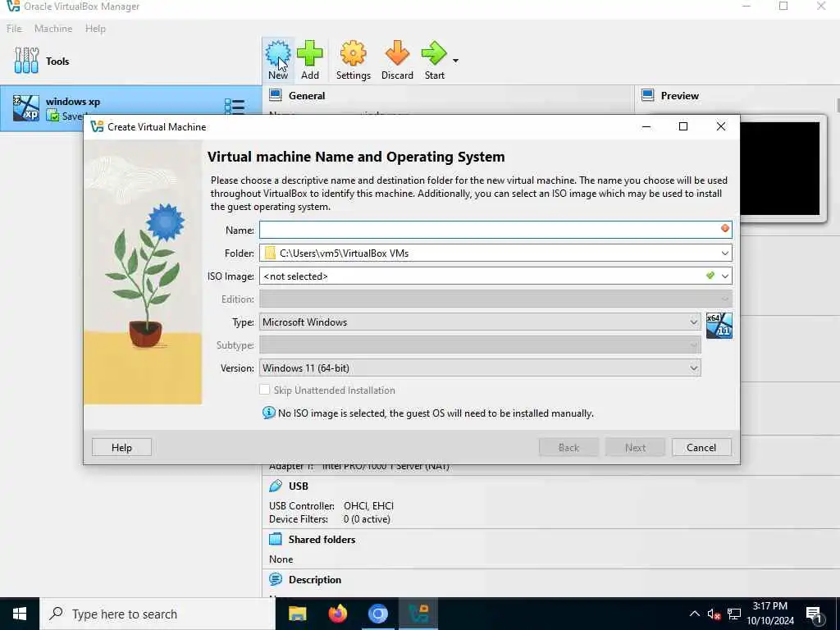Click the USB section icon
840x630 pixels.
(x=276, y=486)
